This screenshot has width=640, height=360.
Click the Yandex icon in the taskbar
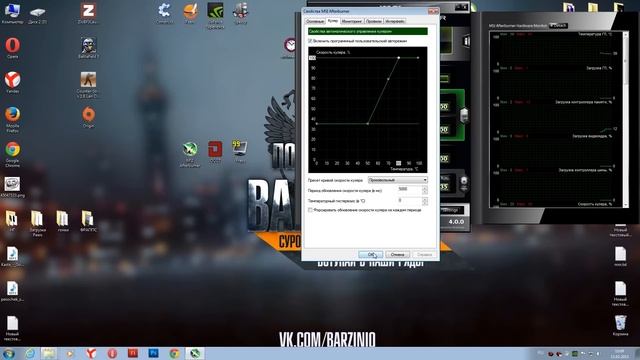pos(91,353)
